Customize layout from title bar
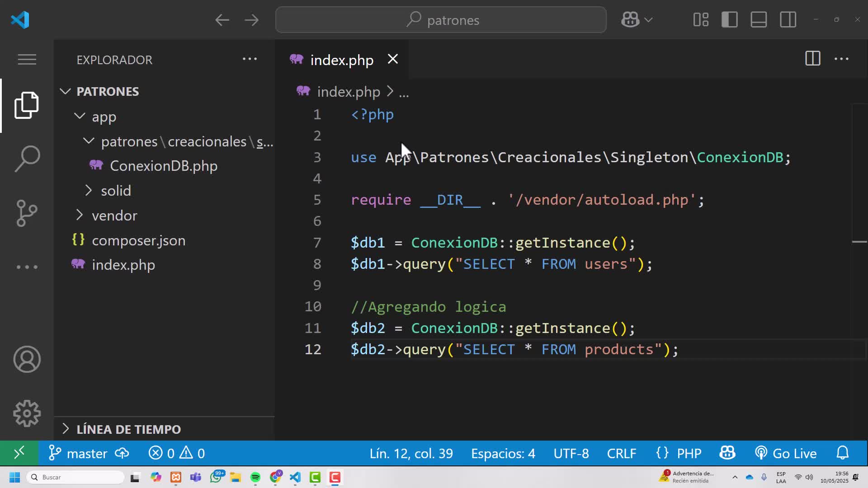Viewport: 868px width, 488px height. tap(701, 20)
